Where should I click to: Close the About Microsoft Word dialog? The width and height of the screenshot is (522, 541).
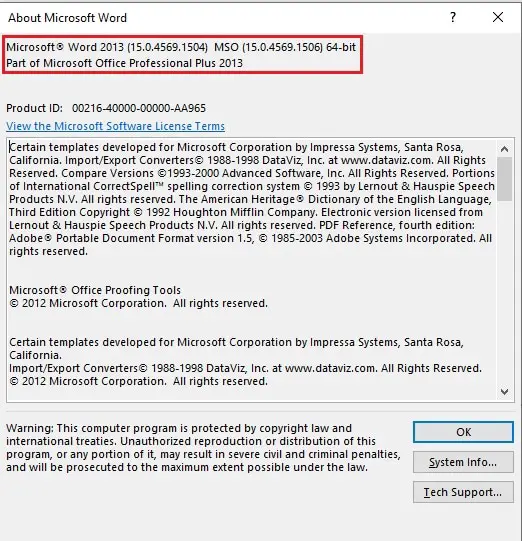498,17
